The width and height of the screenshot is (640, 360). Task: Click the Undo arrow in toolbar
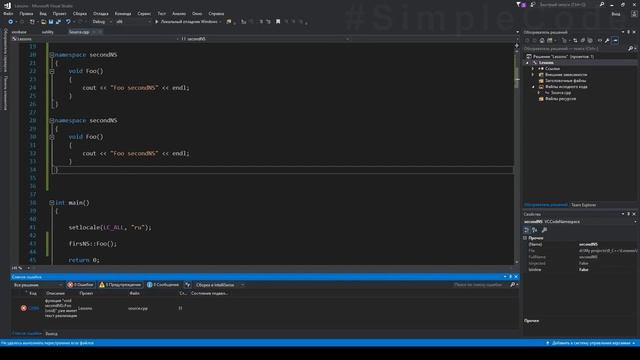pyautogui.click(x=68, y=22)
